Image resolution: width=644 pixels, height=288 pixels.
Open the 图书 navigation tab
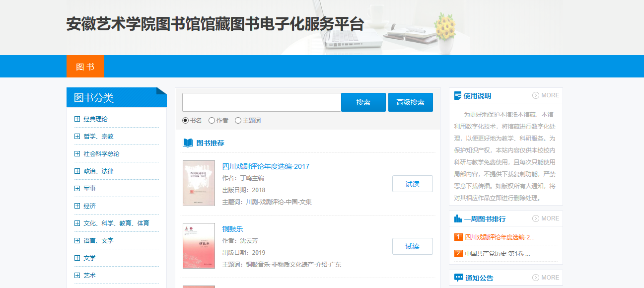point(85,67)
